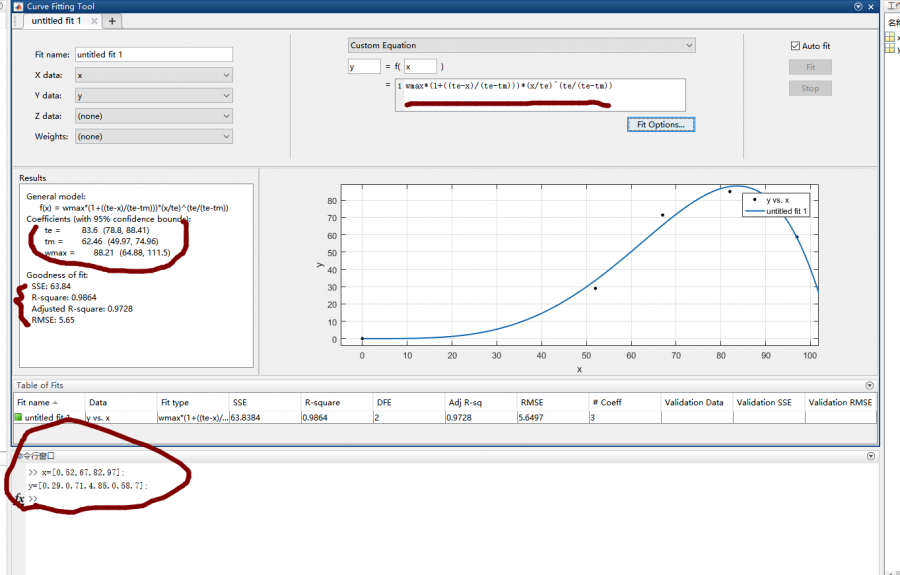The image size is (900, 575).
Task: Click Table of Fits panel menu icon
Action: 869,385
